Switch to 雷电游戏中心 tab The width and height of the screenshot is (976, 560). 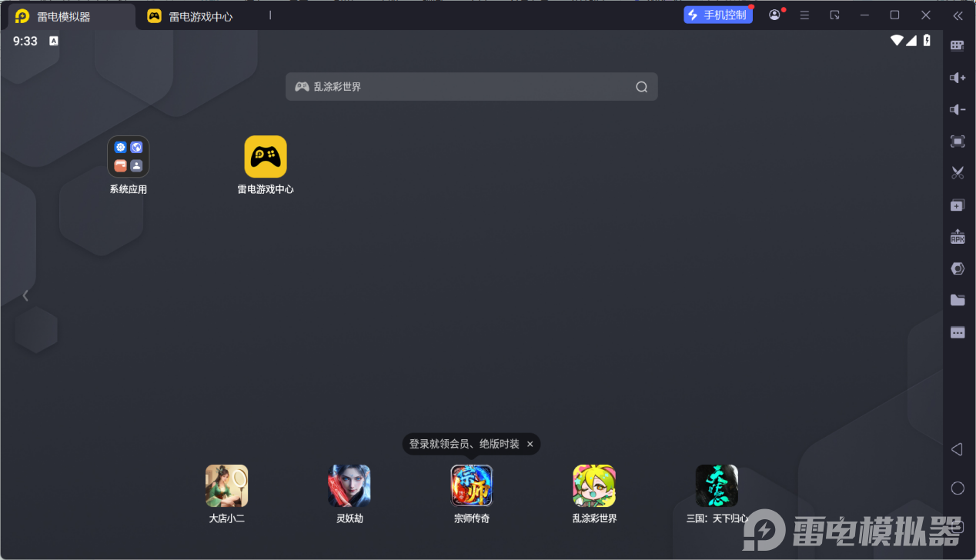[x=191, y=16]
